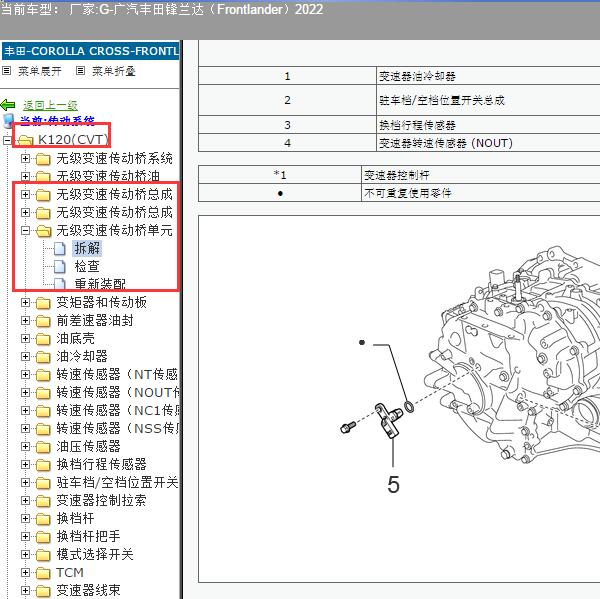Click the 变速器线束 folder icon
This screenshot has width=600, height=599.
click(43, 591)
